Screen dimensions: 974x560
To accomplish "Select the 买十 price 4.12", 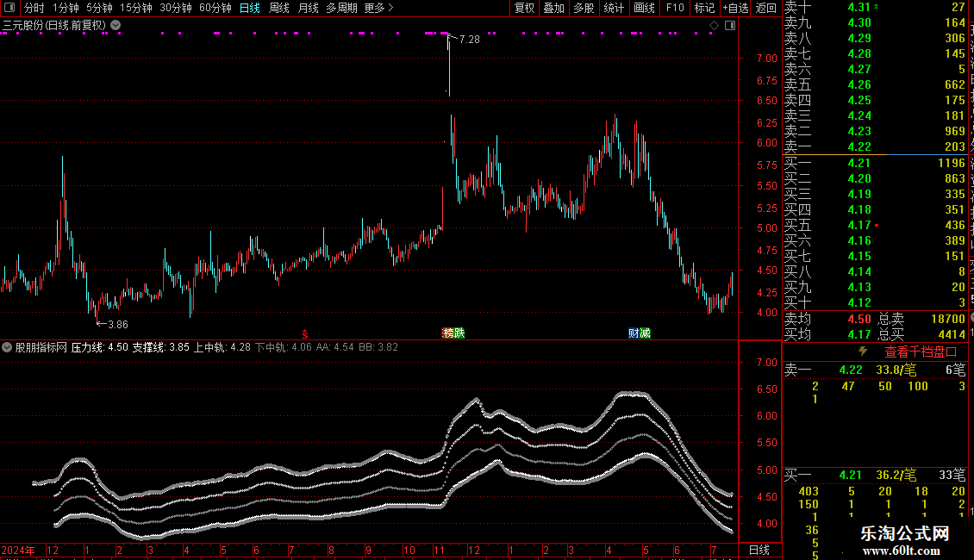I will point(859,302).
